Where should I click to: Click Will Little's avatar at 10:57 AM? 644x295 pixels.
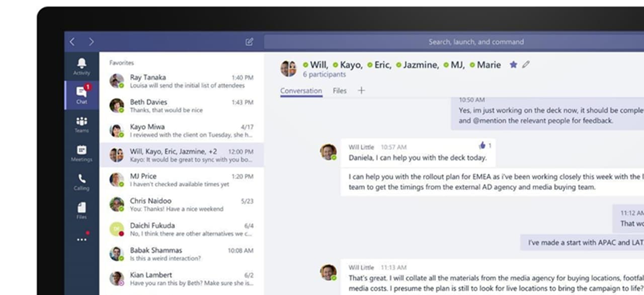pos(328,152)
